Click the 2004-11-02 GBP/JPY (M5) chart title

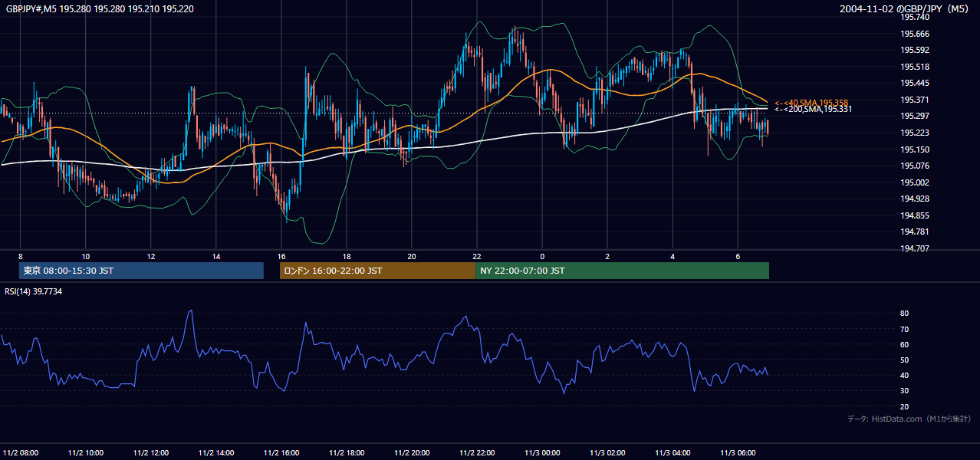pyautogui.click(x=905, y=8)
